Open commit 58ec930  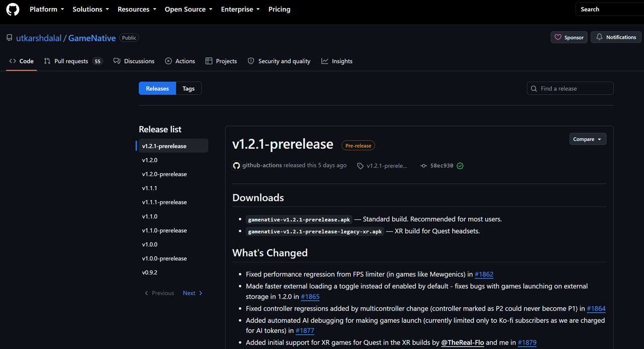pos(442,166)
